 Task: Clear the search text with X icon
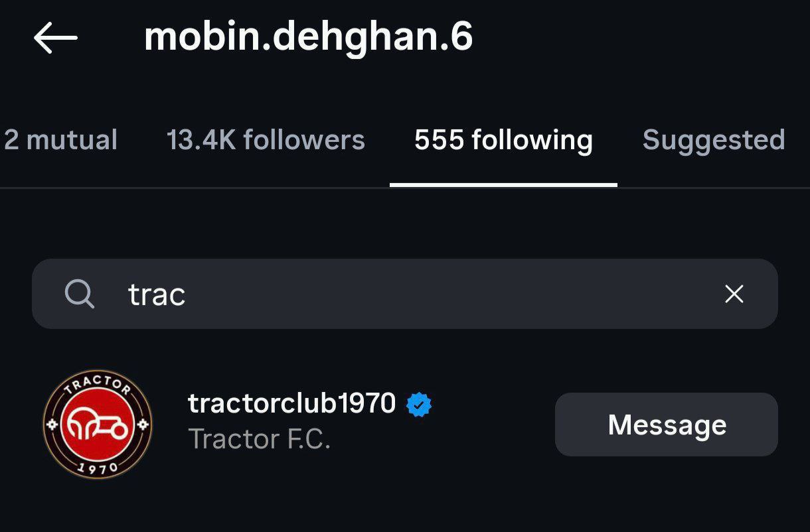[x=734, y=294]
